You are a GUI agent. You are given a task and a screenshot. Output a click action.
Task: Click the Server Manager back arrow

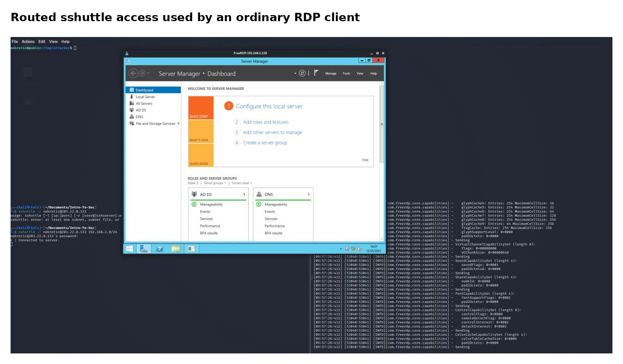[133, 73]
